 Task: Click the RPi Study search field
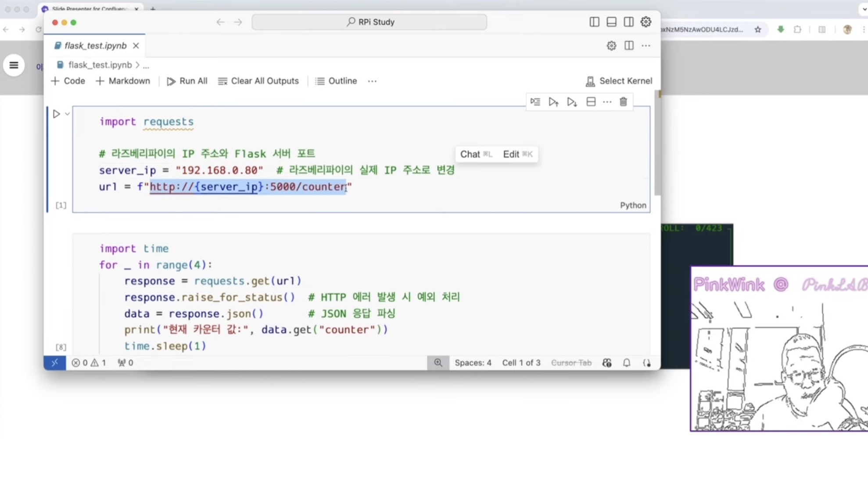369,22
